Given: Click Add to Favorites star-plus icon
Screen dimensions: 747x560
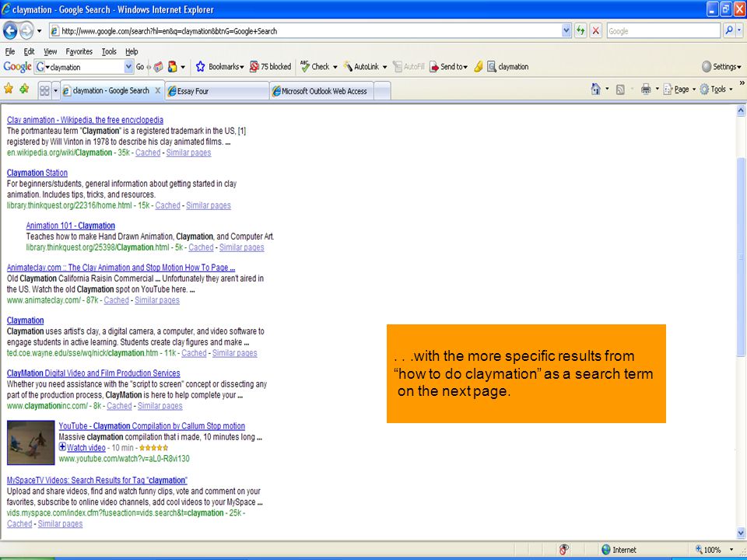Looking at the screenshot, I should coord(24,89).
